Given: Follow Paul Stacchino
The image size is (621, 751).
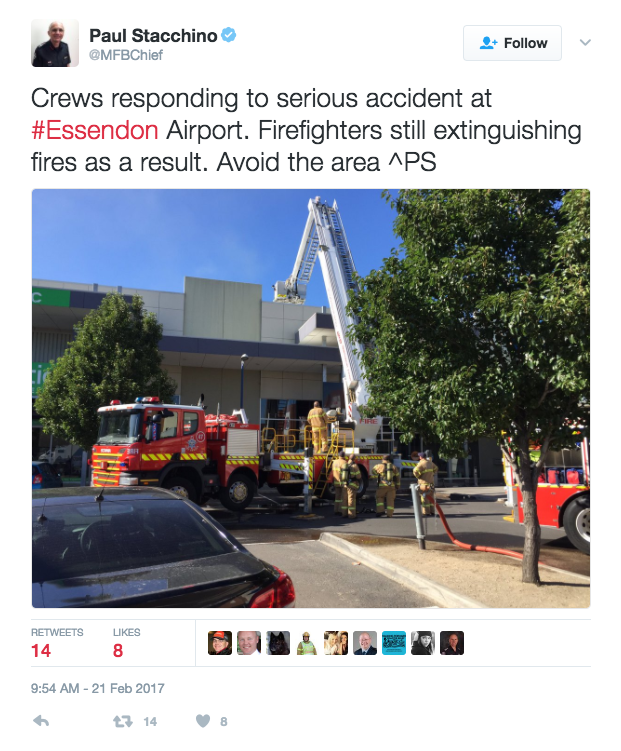Looking at the screenshot, I should pyautogui.click(x=512, y=43).
